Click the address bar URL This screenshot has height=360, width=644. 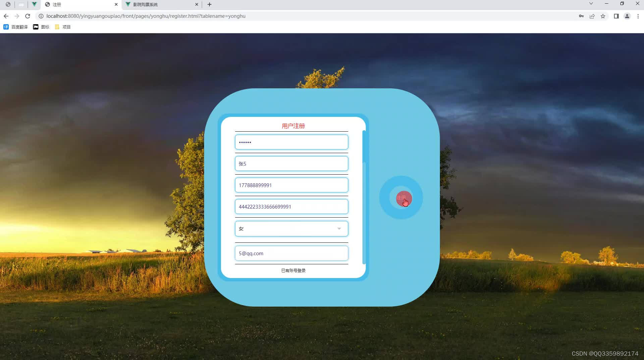(146, 16)
